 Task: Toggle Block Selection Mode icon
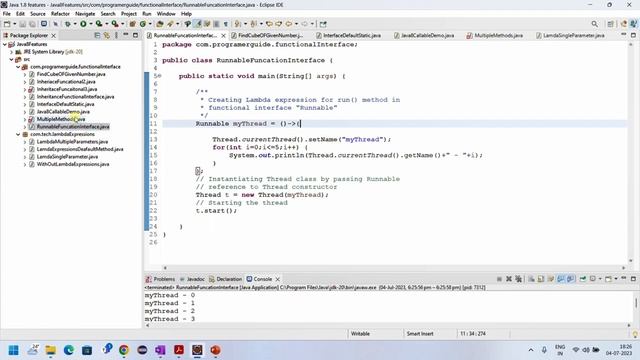pyautogui.click(x=216, y=24)
